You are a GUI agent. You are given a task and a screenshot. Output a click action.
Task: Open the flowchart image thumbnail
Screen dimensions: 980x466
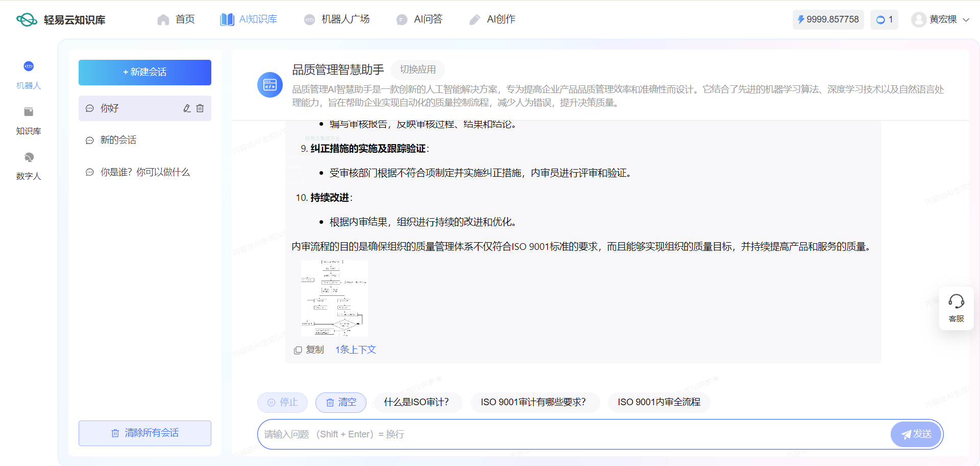[x=334, y=298]
